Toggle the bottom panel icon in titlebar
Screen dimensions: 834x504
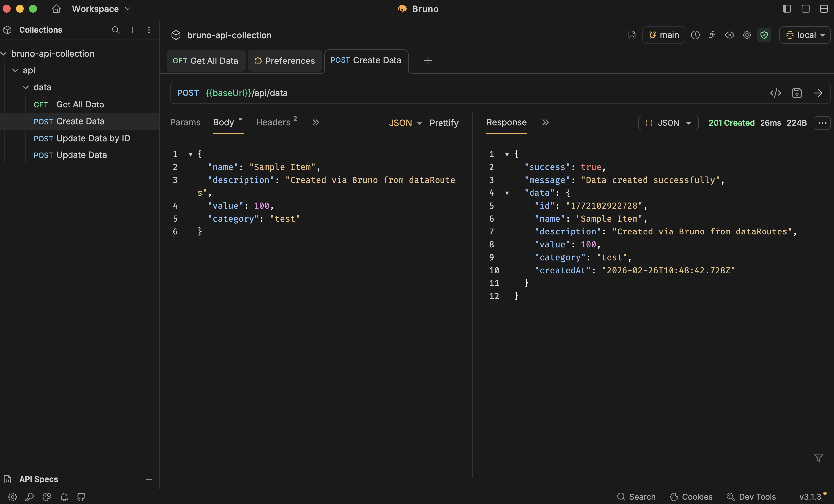tap(805, 9)
